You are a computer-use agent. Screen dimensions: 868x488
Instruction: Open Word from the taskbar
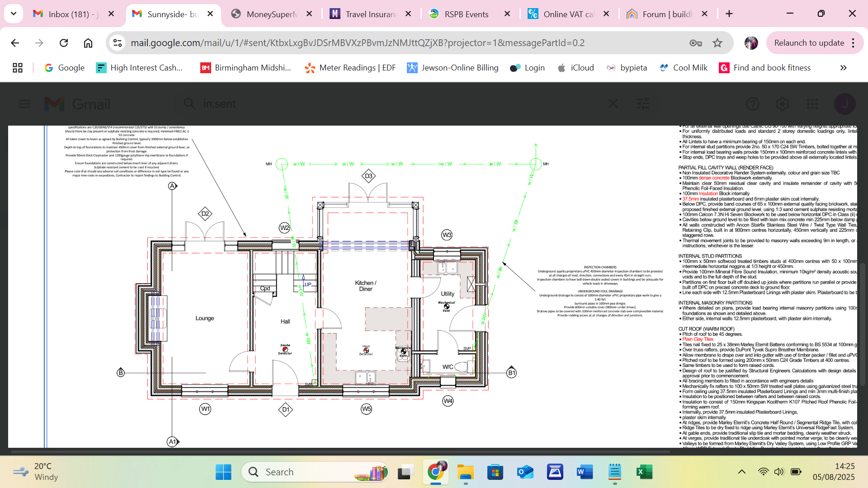[x=585, y=472]
